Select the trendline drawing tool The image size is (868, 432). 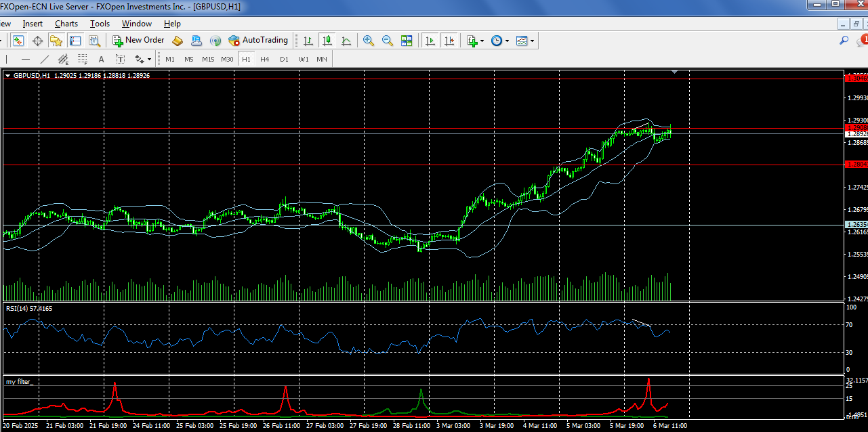pyautogui.click(x=45, y=60)
